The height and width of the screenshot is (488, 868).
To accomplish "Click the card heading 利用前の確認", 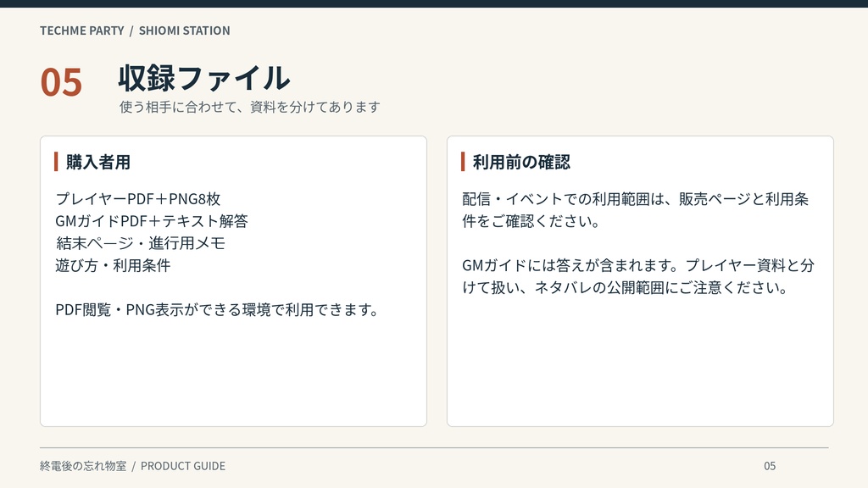I will point(521,162).
